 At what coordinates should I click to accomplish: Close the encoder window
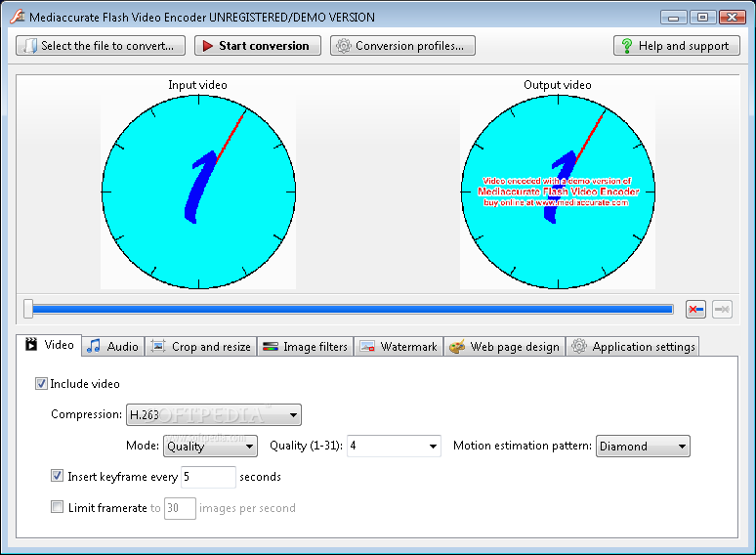(x=732, y=18)
